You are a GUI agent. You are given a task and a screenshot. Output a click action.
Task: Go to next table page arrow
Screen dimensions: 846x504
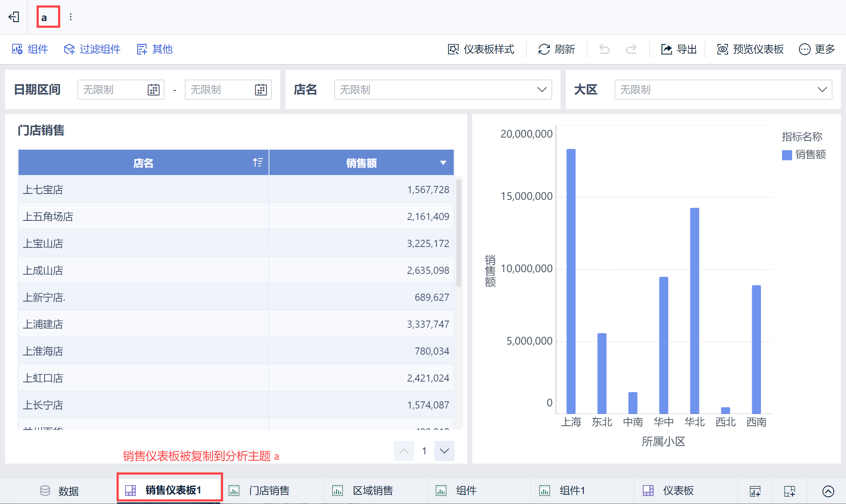point(444,451)
